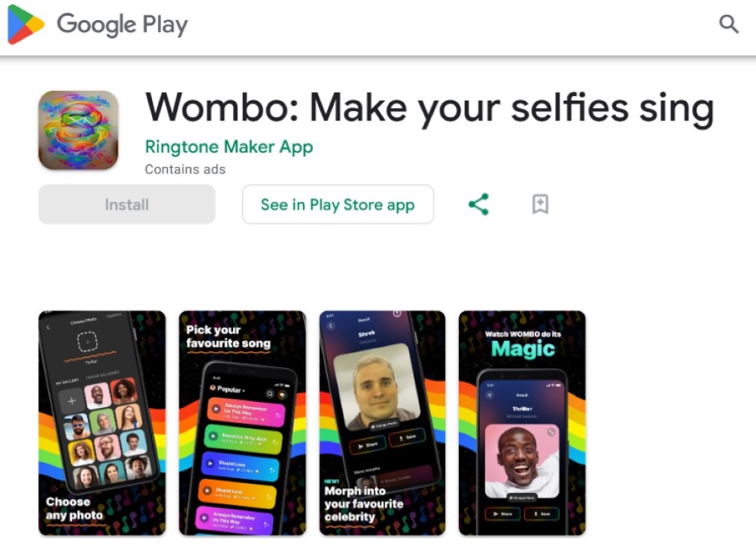This screenshot has width=756, height=548.
Task: Click the 'Contains ads' label
Action: (185, 169)
